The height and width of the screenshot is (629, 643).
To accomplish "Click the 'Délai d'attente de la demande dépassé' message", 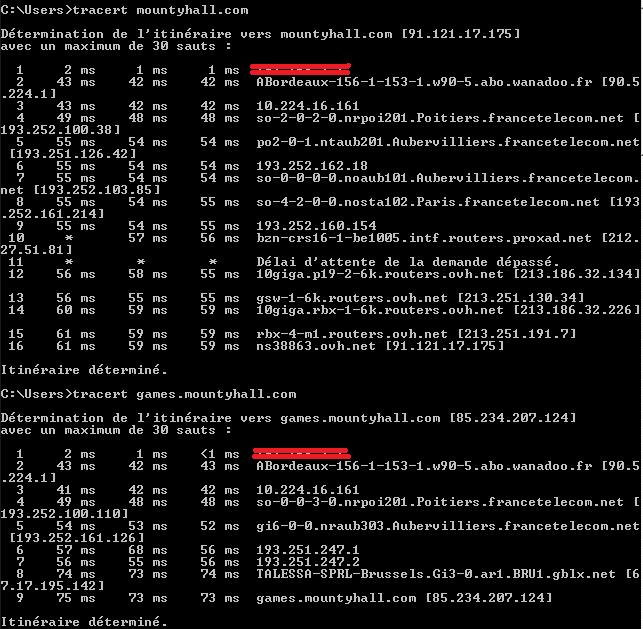I will click(408, 262).
